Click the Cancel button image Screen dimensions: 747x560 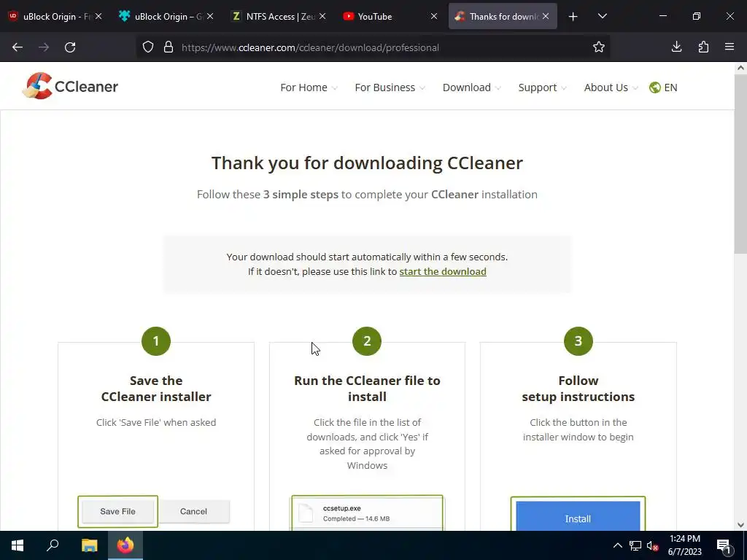click(x=193, y=511)
